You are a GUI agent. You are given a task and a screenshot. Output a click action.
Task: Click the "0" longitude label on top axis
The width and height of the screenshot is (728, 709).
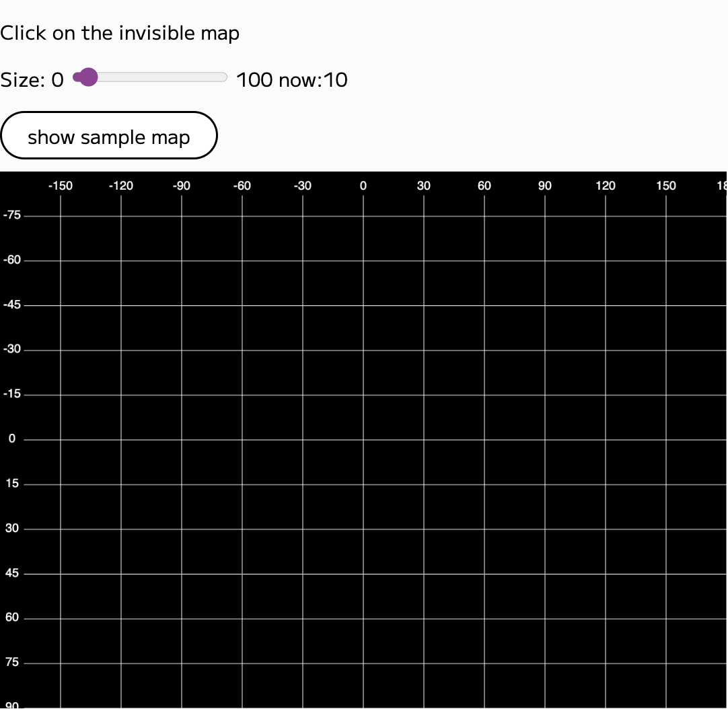(363, 186)
